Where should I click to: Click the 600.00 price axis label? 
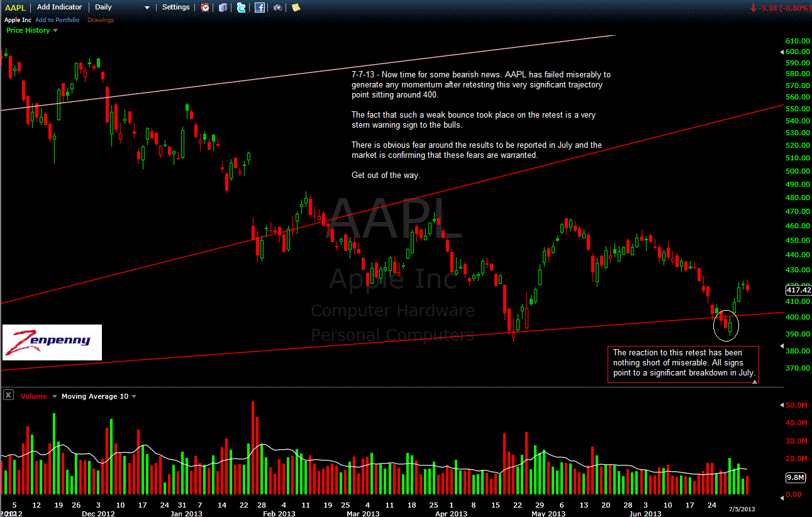tap(797, 52)
